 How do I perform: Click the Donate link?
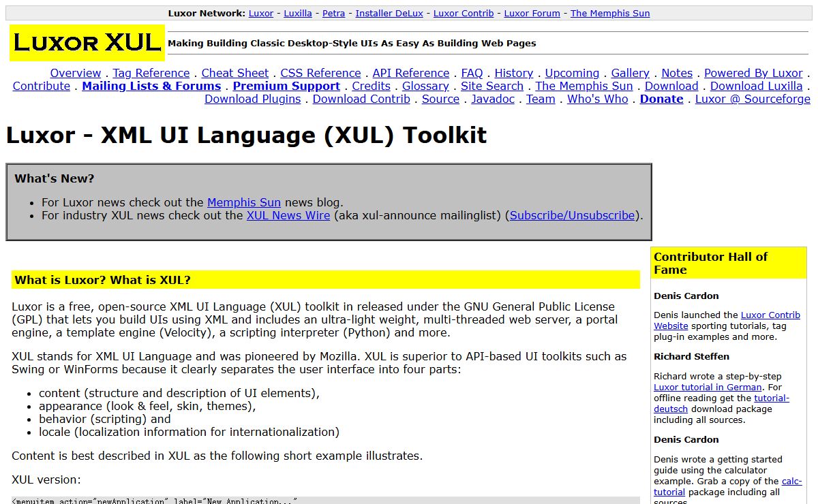point(661,99)
